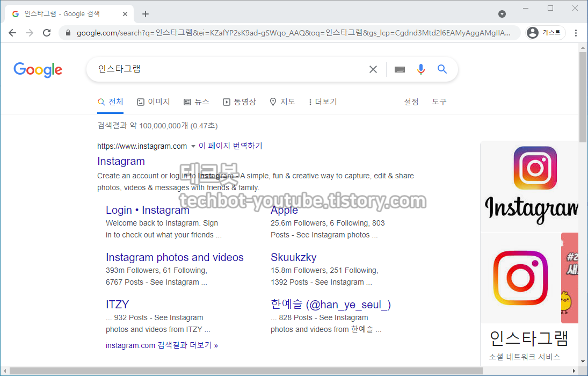
Task: Click the Instagram logo with wordmark thumbnail
Action: (529, 186)
